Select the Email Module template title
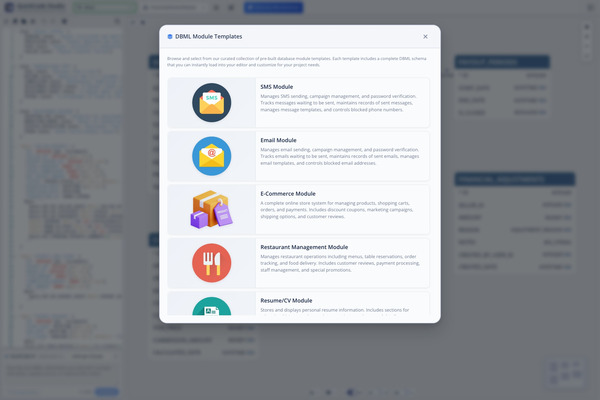The height and width of the screenshot is (400, 600). tap(278, 140)
